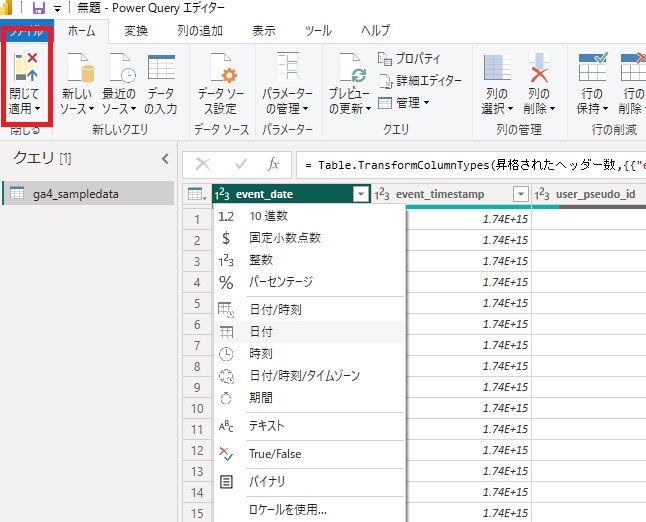Open event_timestamp column filter dropdown
This screenshot has width=646, height=522.
click(x=521, y=194)
